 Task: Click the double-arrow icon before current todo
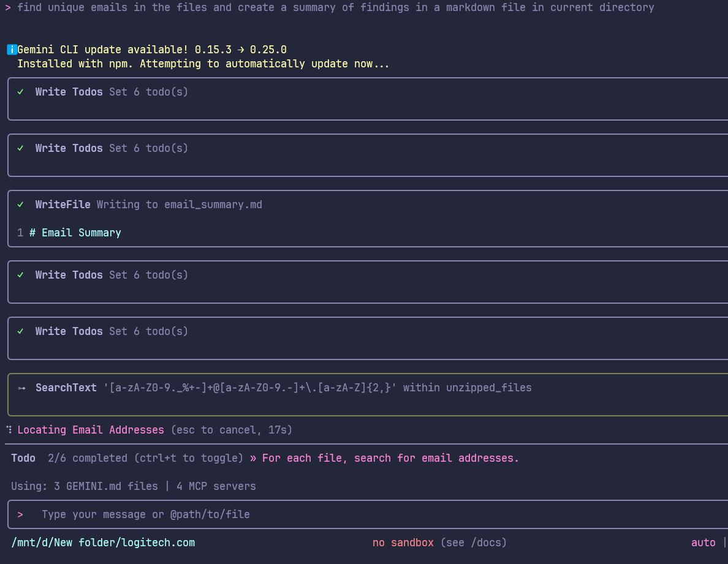coord(253,458)
